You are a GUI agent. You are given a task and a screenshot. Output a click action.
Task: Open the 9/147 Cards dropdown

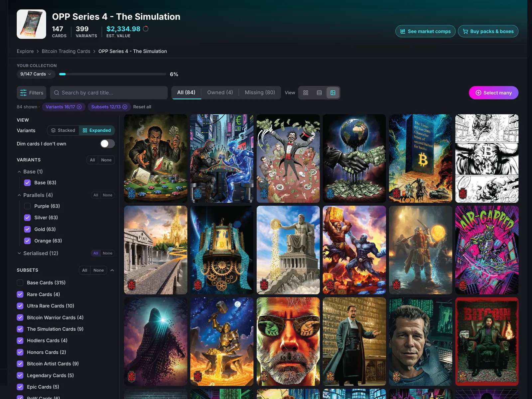[36, 74]
